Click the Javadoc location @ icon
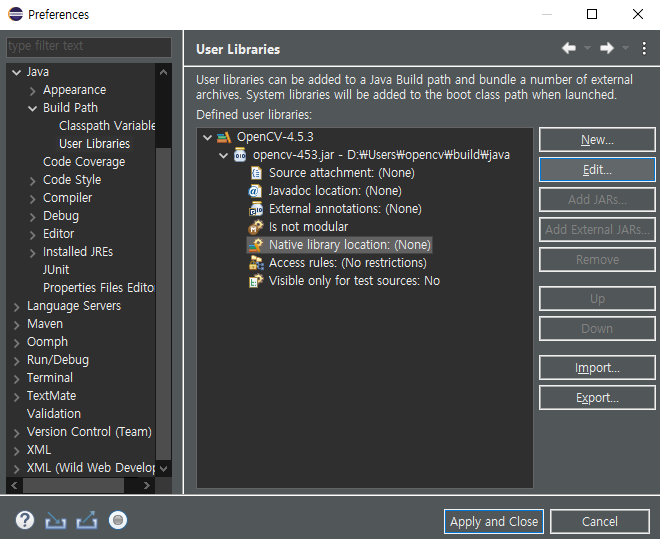This screenshot has height=539, width=660. point(255,191)
